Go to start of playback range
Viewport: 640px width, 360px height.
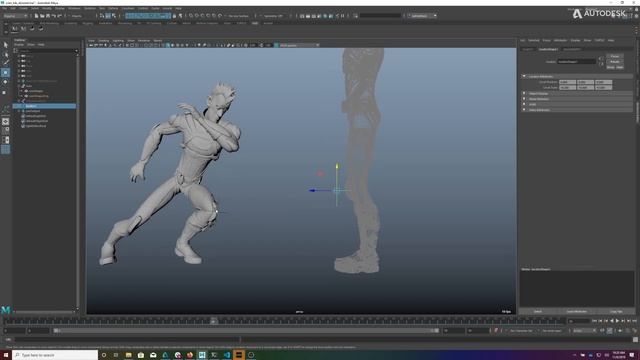point(594,321)
